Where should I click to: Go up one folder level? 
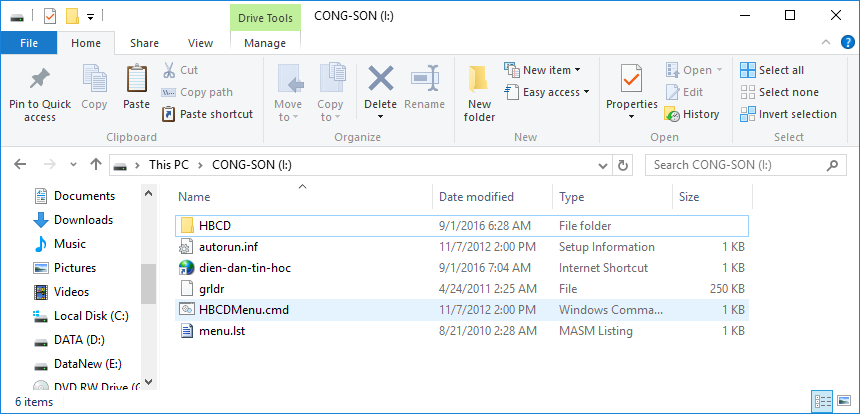96,165
